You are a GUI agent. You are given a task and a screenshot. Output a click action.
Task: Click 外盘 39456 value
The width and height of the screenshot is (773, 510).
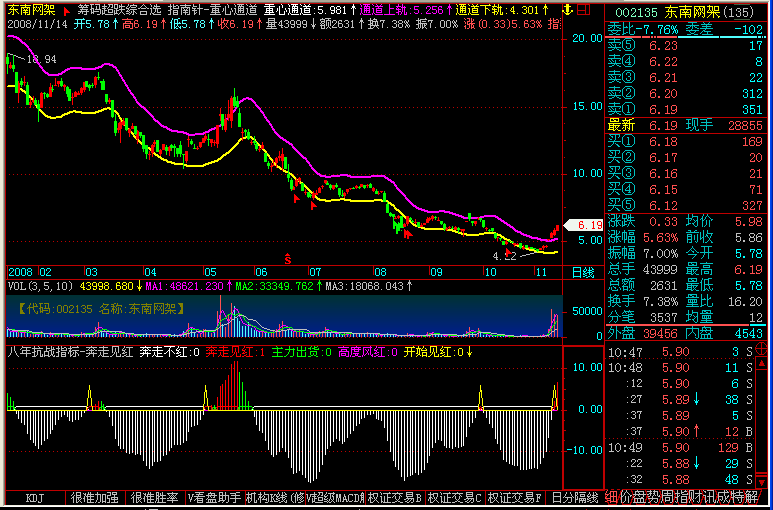point(661,333)
